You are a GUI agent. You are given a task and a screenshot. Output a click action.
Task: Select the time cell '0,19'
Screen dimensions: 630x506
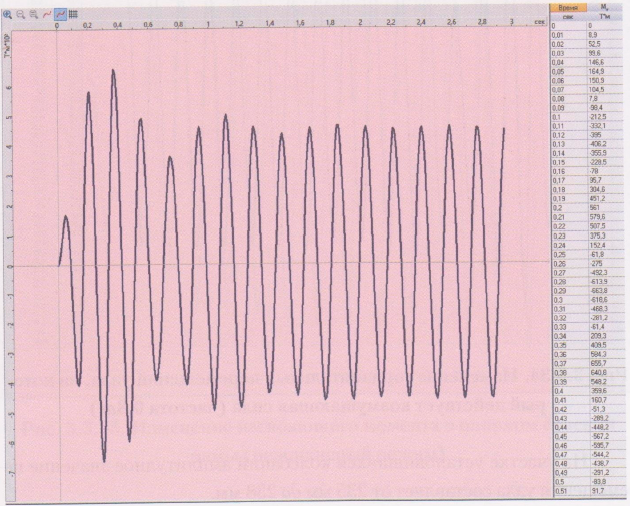568,199
